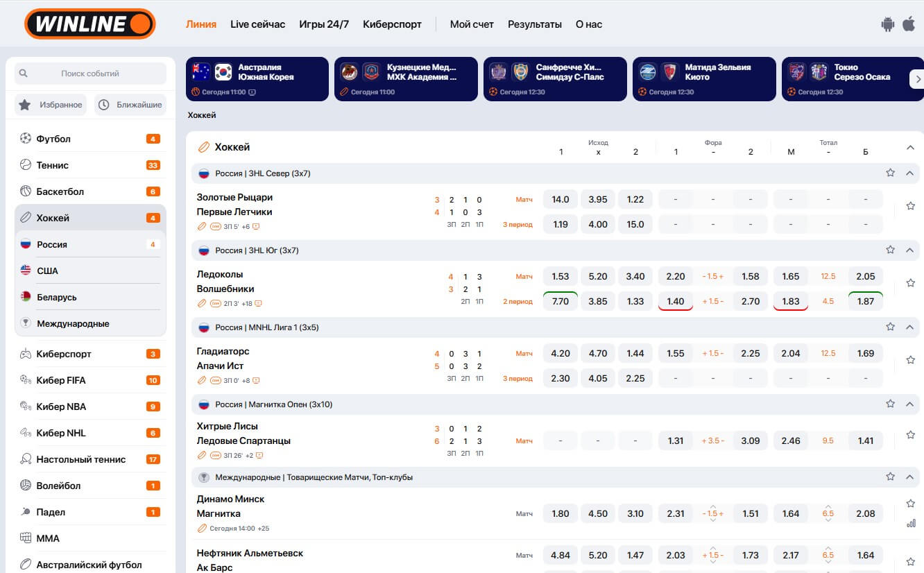Click the Australian football icon in sidebar
Viewport: 924px width, 573px height.
point(26,565)
